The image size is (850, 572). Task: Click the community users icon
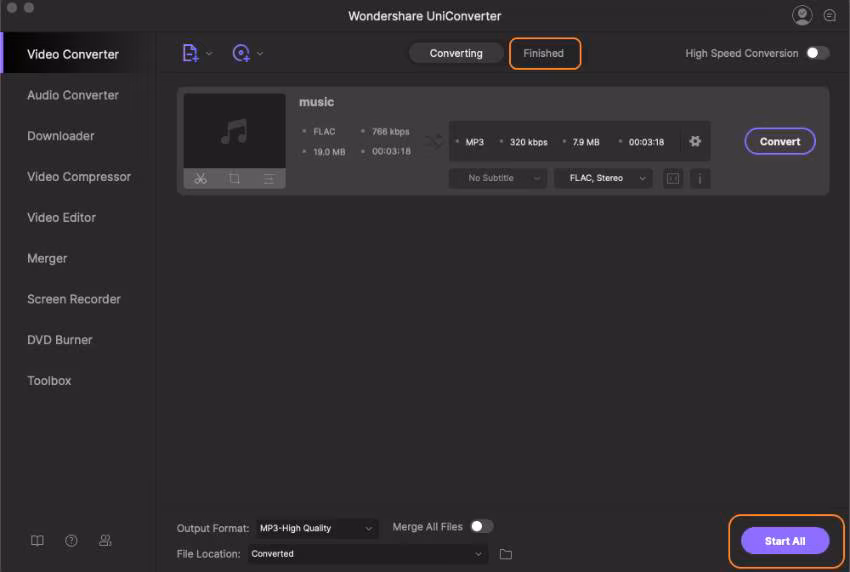105,541
